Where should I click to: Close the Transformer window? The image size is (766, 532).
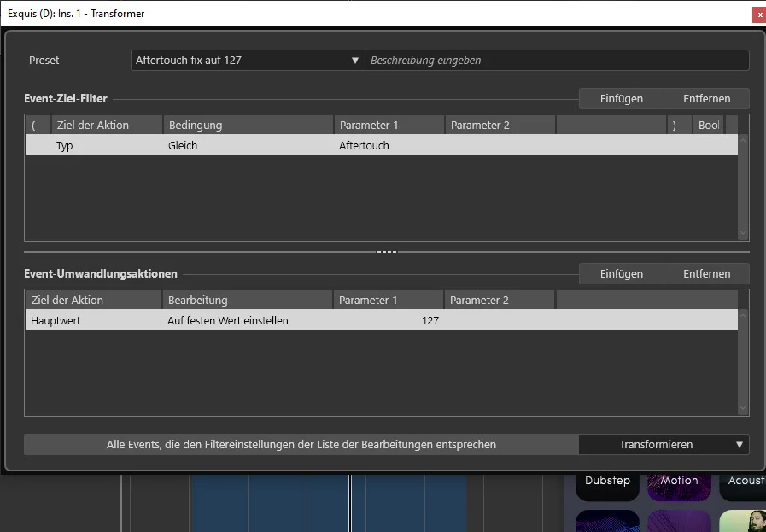[x=759, y=15]
